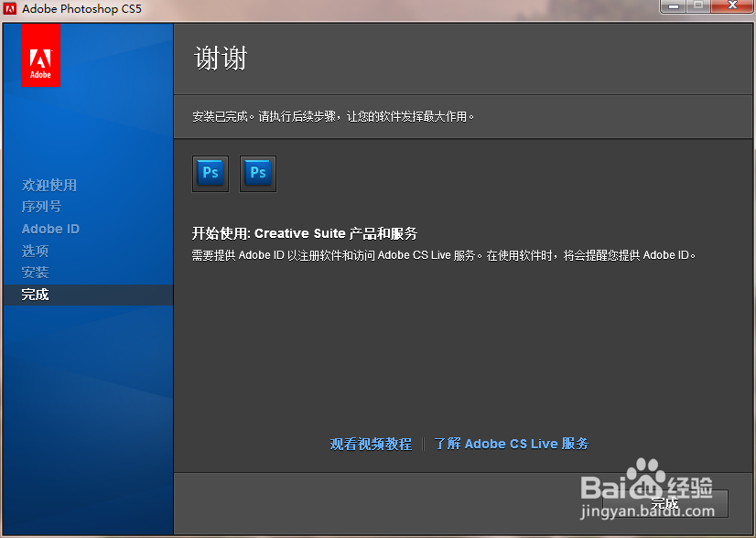Viewport: 756px width, 538px height.
Task: Select 选项 step in sidebar
Action: tap(35, 251)
